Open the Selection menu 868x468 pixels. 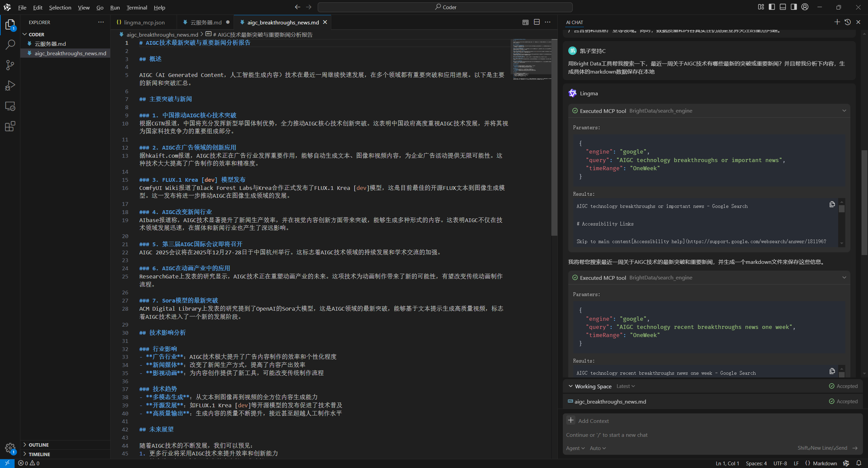(x=60, y=7)
